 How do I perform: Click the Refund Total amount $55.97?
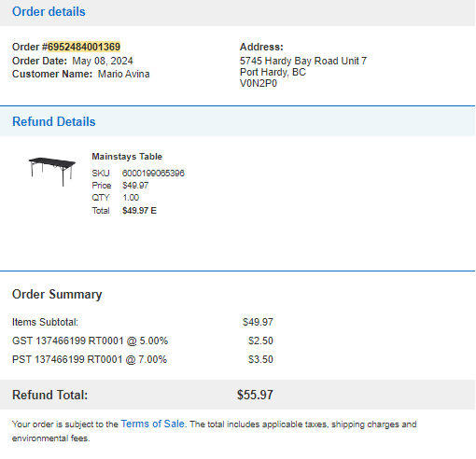tap(255, 395)
